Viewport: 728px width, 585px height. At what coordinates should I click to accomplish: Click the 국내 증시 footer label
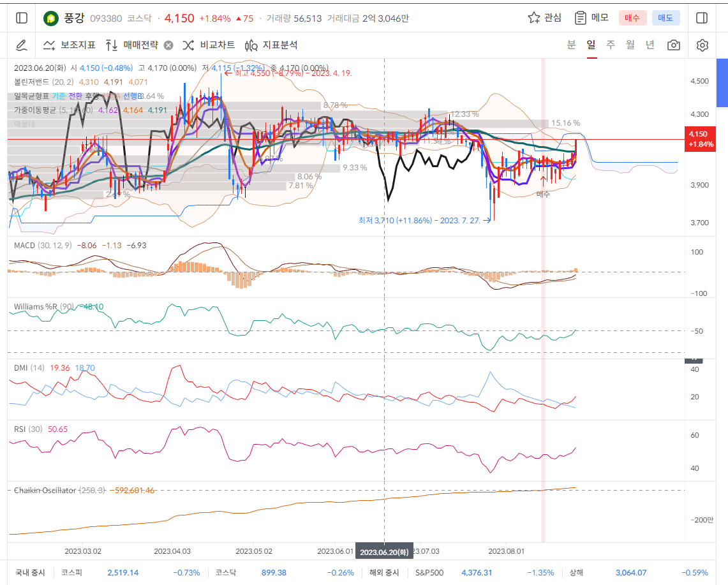30,572
